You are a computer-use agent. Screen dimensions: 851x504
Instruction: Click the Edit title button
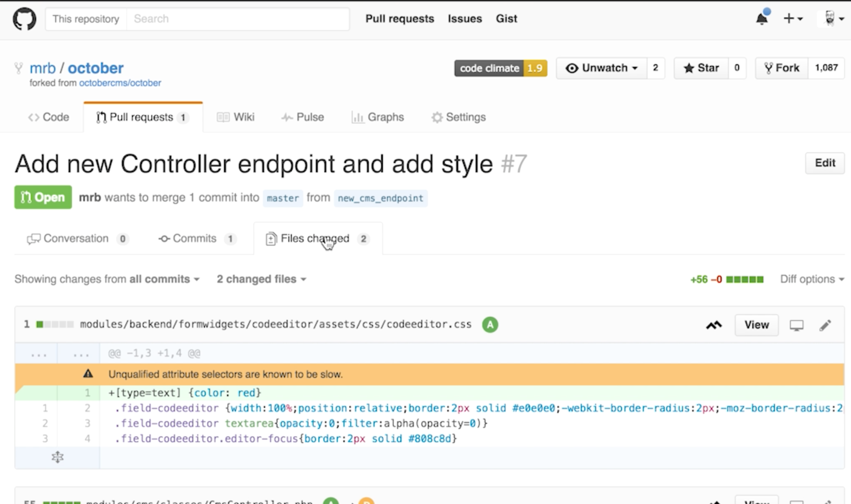click(x=824, y=163)
